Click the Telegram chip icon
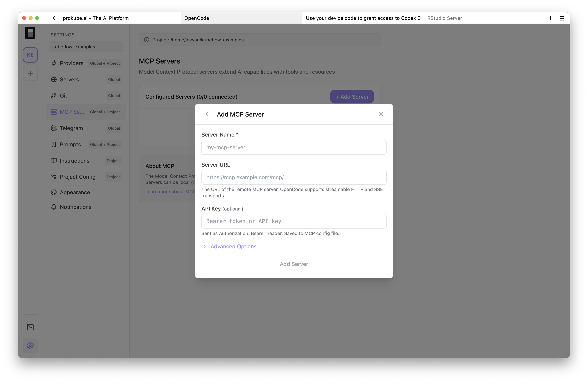Viewport: 588px width, 382px height. click(54, 128)
